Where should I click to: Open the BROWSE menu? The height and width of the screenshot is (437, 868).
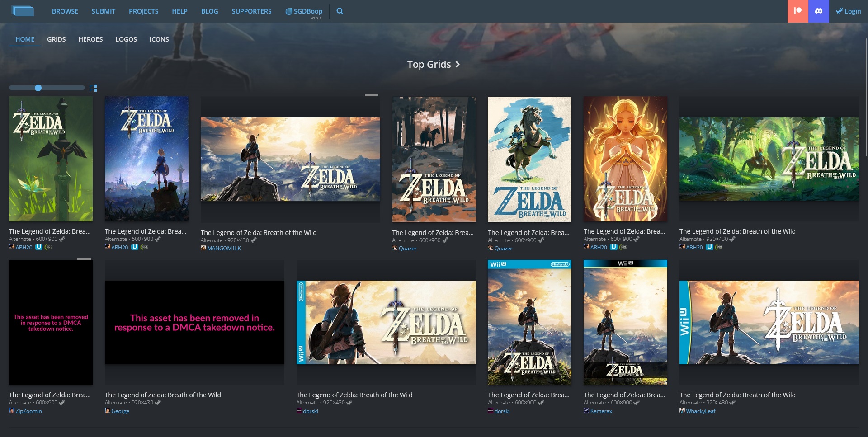[x=65, y=11]
